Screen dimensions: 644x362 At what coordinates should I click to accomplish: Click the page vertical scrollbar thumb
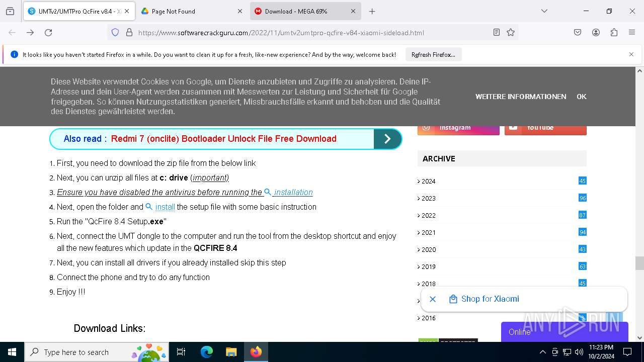639,263
